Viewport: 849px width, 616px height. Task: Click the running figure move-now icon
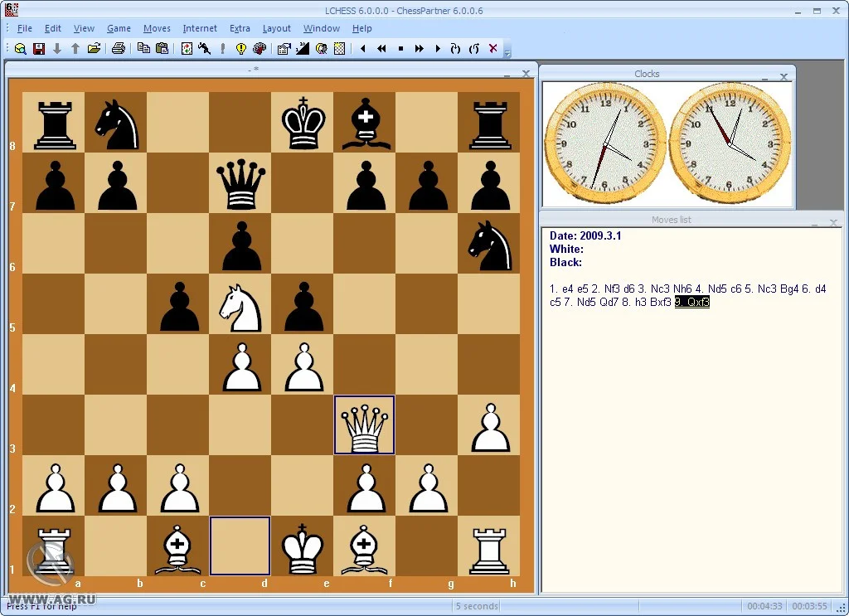pos(205,49)
